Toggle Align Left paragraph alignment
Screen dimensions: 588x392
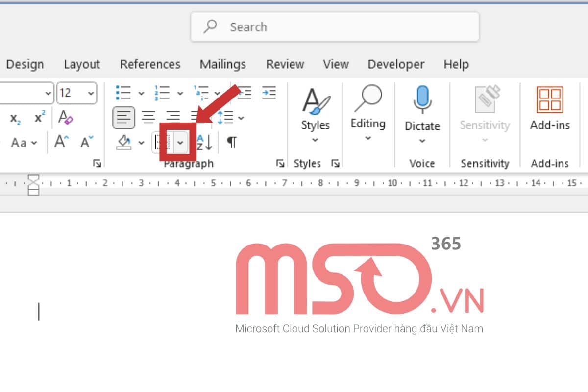pyautogui.click(x=124, y=117)
